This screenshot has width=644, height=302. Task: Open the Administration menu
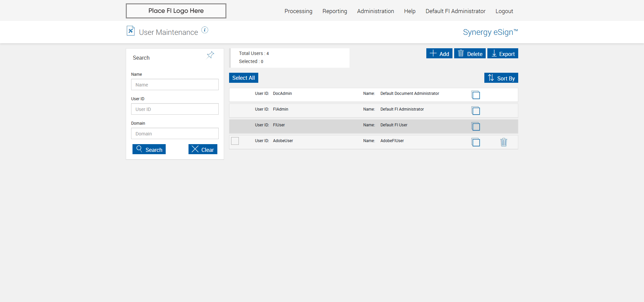[x=375, y=11]
